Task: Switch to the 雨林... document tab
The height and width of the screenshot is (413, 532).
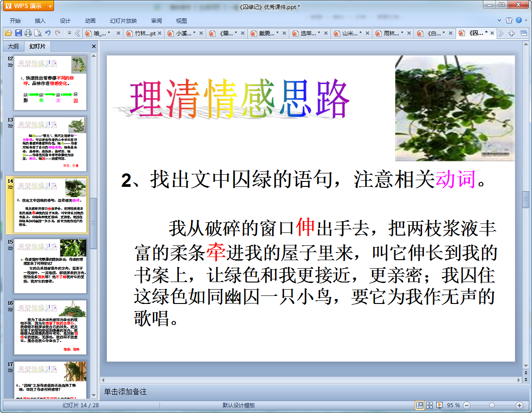Action: (393, 33)
